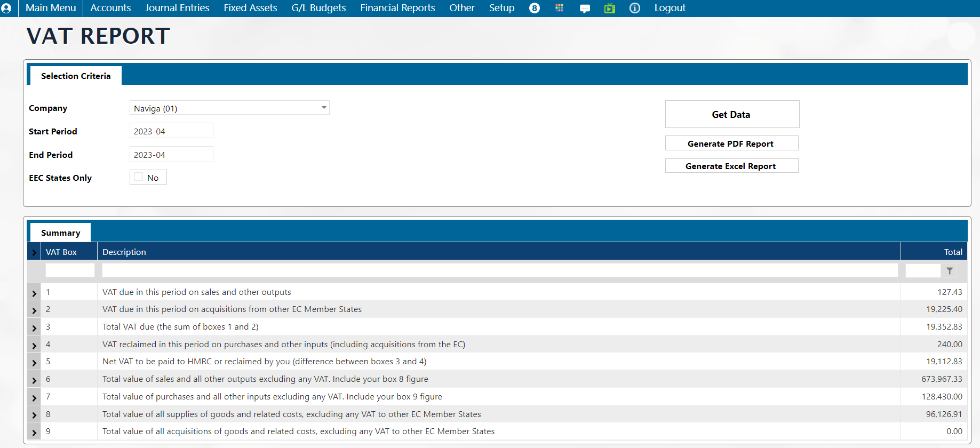
Task: Click the Start Period input field
Action: pyautogui.click(x=171, y=131)
